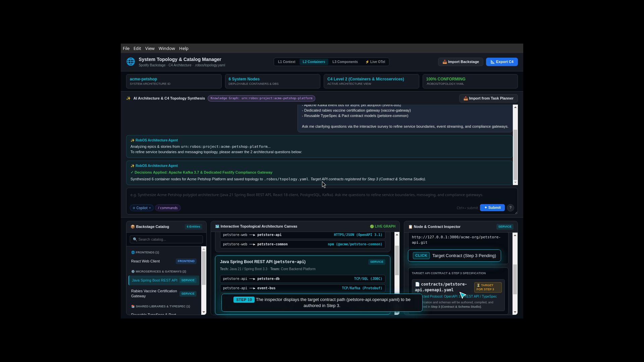Click the inspector scrollbar down arrow
Screen dimensions: 644x362
515,312
